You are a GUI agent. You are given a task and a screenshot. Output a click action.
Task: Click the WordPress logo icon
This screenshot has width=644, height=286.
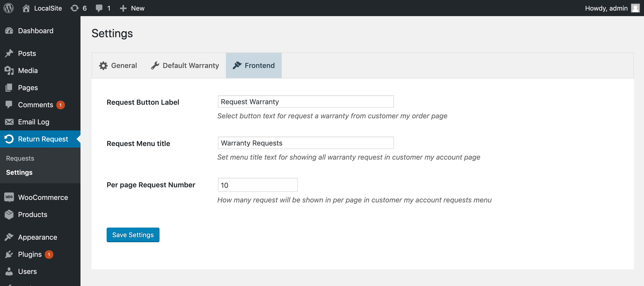(9, 8)
